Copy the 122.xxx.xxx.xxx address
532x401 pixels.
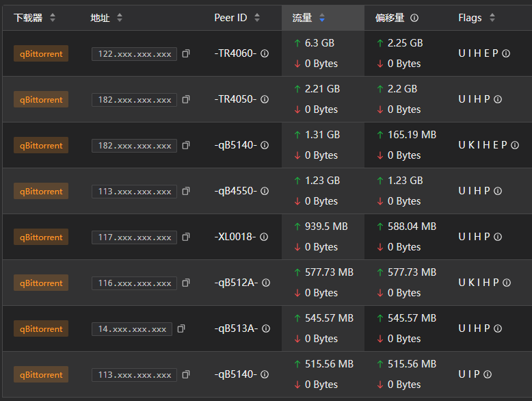[x=185, y=53]
